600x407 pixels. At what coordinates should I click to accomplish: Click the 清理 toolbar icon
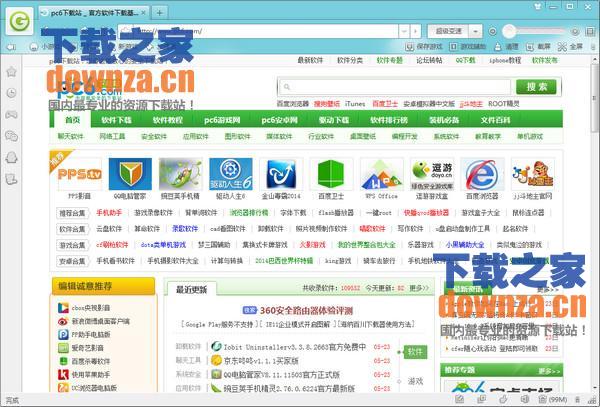[497, 47]
